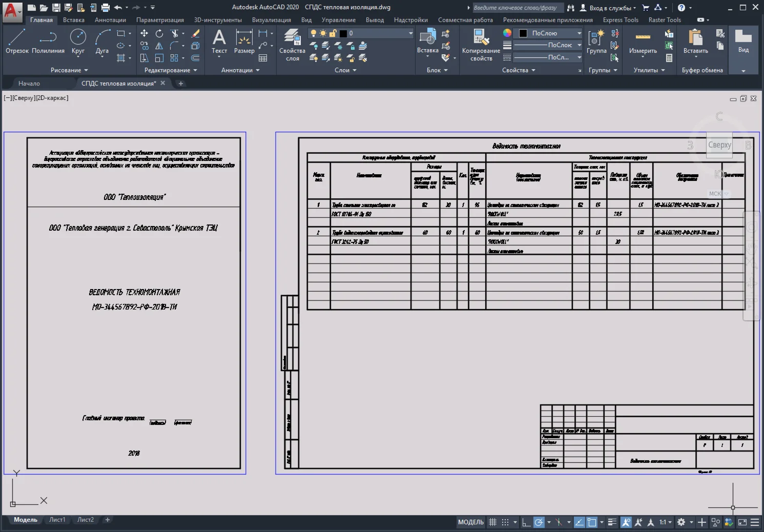Open the [2D-каркас] visual style control
Viewport: 764px width, 532px height.
52,98
